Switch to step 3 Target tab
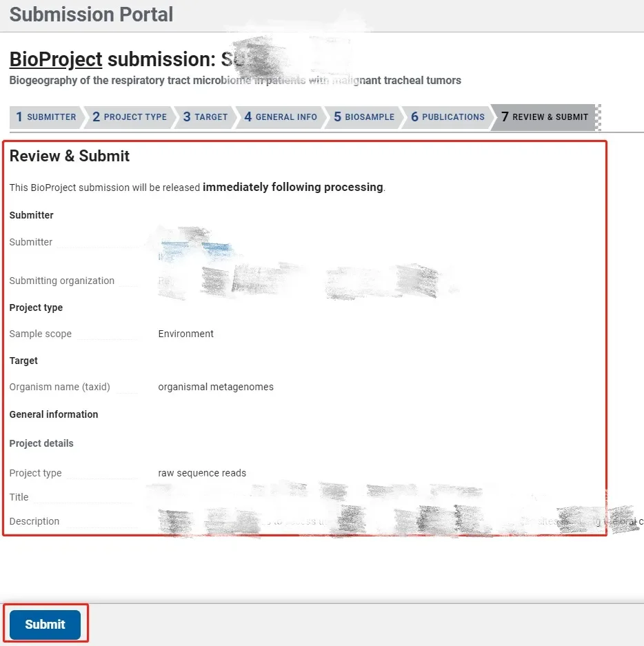 tap(205, 117)
